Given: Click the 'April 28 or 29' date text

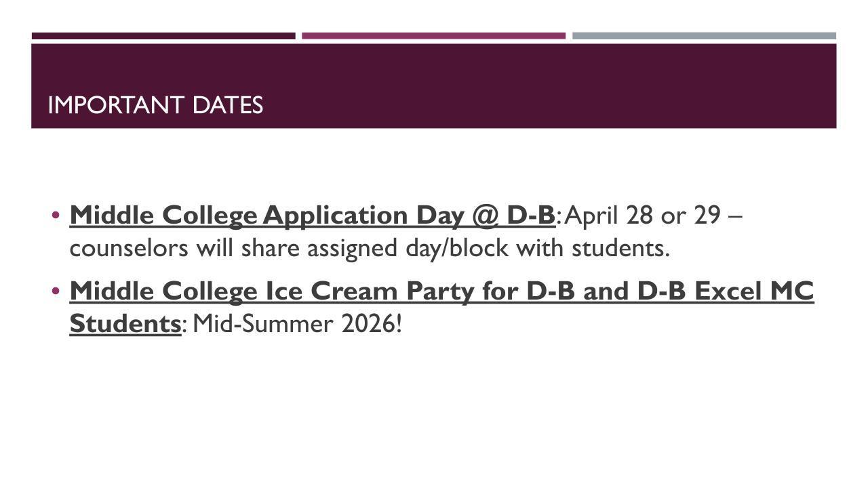Looking at the screenshot, I should coord(642,215).
